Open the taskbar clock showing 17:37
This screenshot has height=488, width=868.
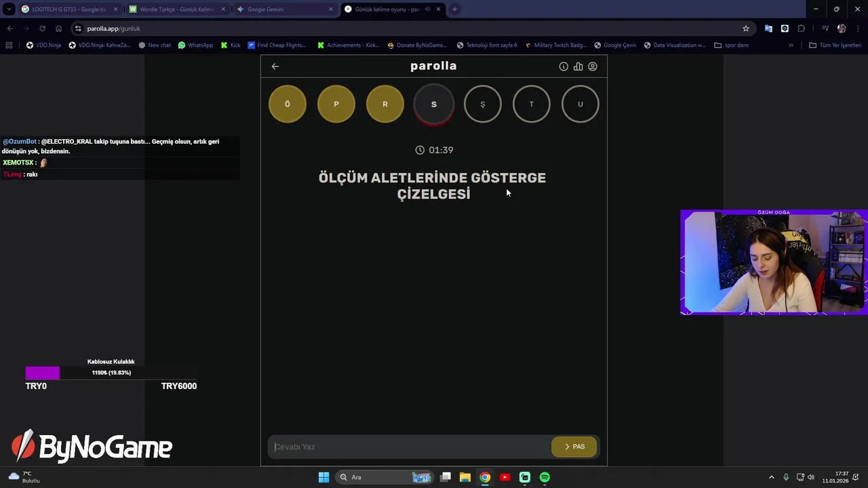pyautogui.click(x=835, y=477)
